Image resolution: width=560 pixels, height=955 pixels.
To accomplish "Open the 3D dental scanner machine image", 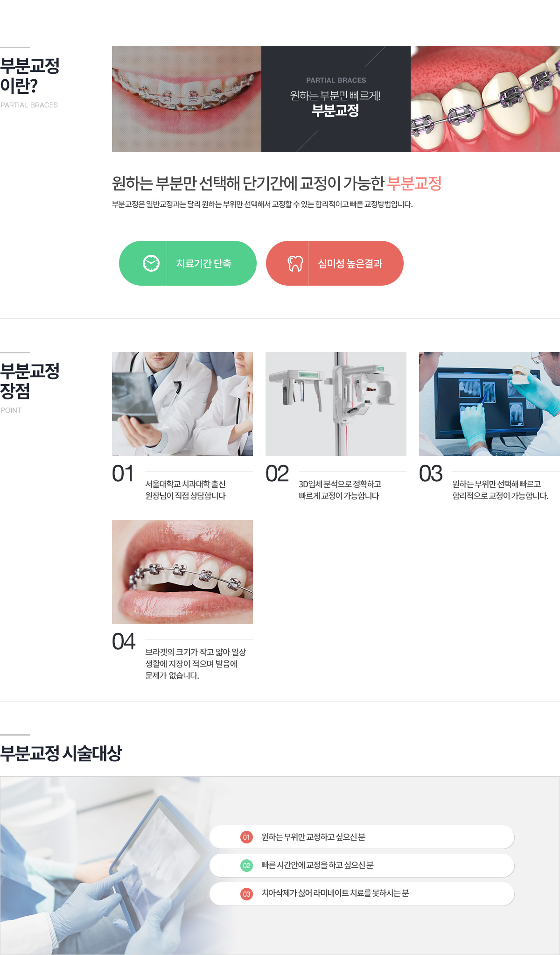I will pyautogui.click(x=336, y=404).
